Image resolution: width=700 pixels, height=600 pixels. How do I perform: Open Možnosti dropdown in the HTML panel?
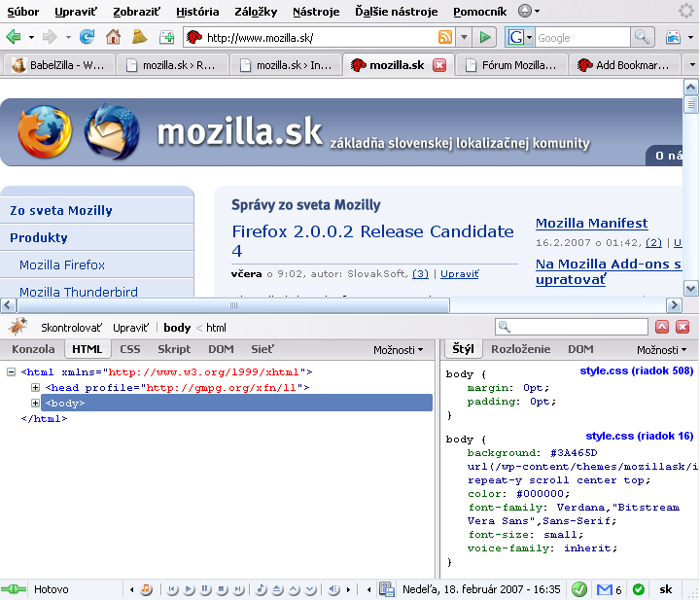399,350
